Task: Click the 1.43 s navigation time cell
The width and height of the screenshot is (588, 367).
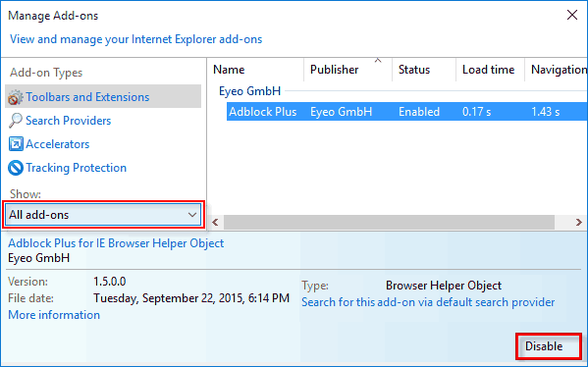Action: point(545,112)
